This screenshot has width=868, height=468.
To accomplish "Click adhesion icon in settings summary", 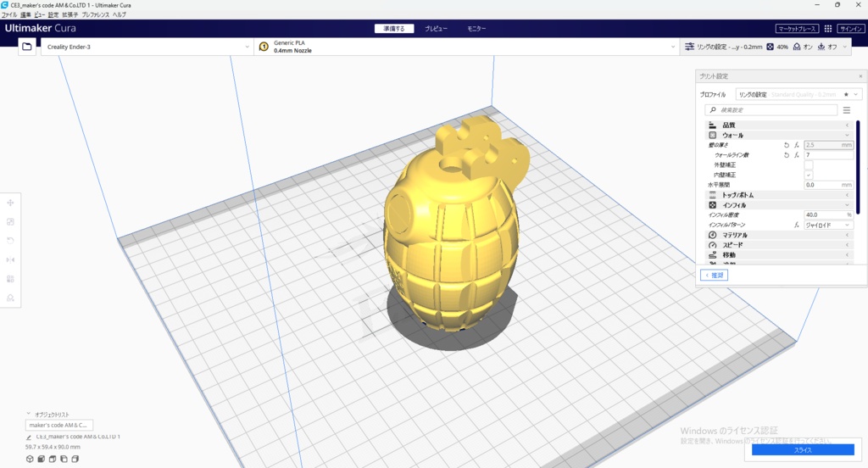I will point(821,47).
